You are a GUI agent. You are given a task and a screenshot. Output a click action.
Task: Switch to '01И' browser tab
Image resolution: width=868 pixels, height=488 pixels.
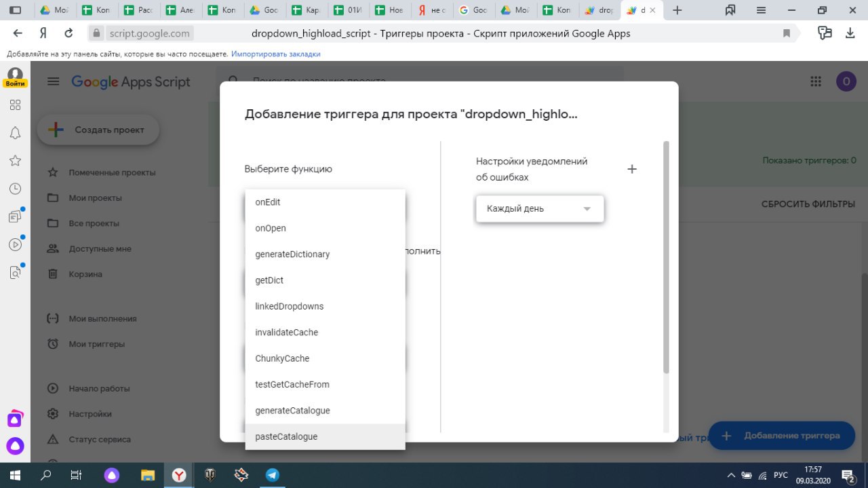click(x=349, y=10)
